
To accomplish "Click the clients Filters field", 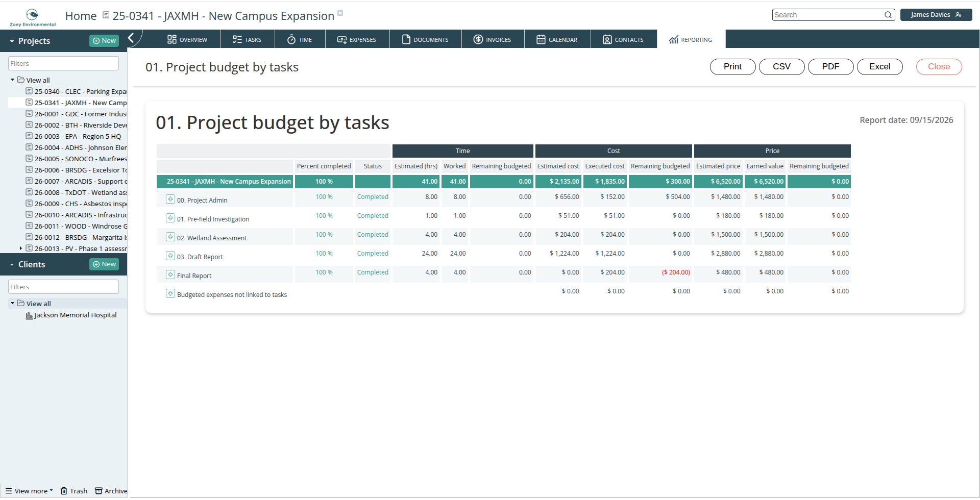I will (63, 287).
